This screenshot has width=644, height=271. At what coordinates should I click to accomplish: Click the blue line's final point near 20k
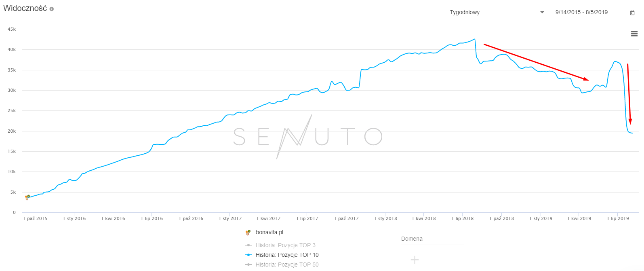coord(632,133)
